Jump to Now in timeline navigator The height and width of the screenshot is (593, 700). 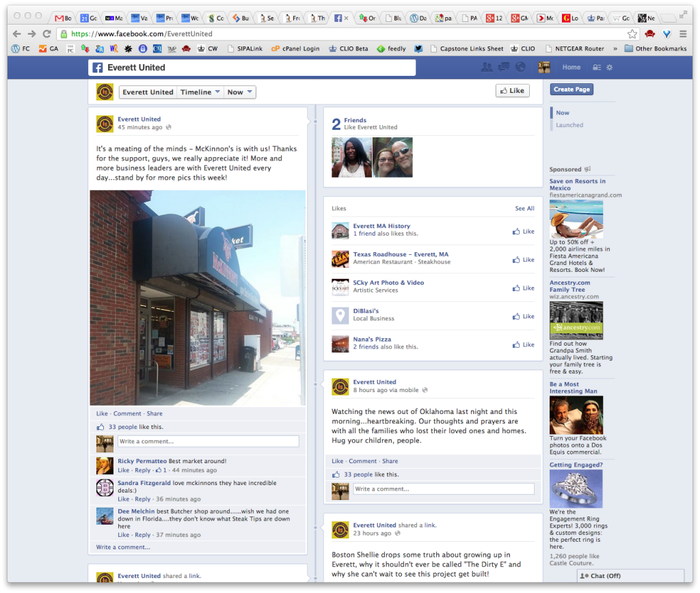tap(563, 113)
